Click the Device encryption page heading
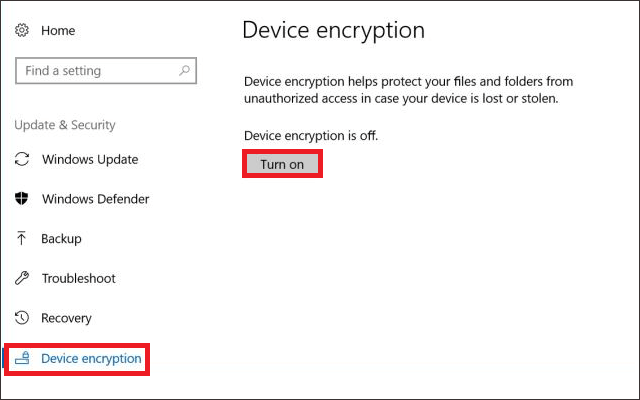The image size is (640, 400). click(333, 30)
